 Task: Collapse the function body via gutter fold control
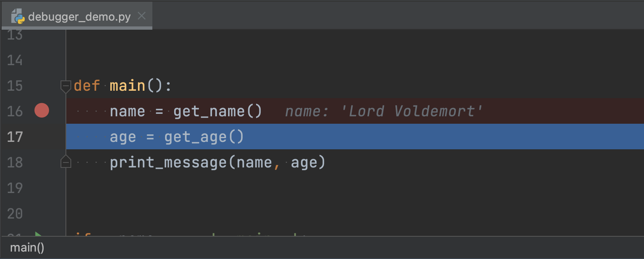[x=65, y=86]
